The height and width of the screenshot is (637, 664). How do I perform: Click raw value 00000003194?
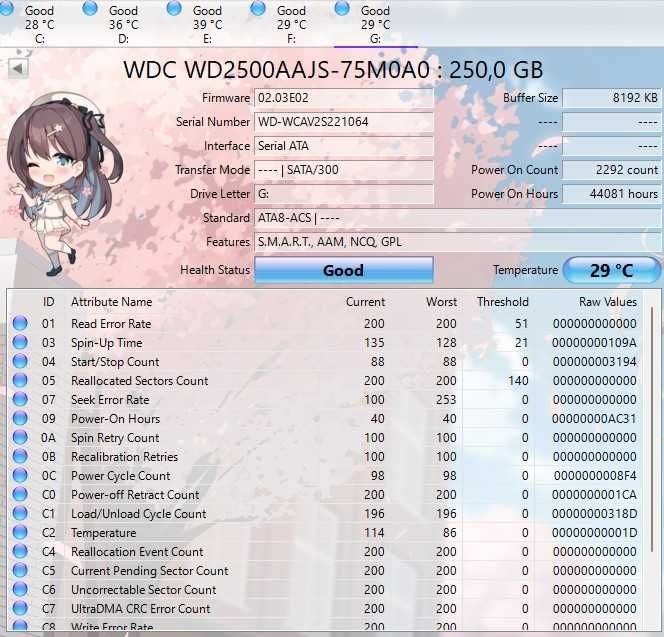pyautogui.click(x=594, y=362)
